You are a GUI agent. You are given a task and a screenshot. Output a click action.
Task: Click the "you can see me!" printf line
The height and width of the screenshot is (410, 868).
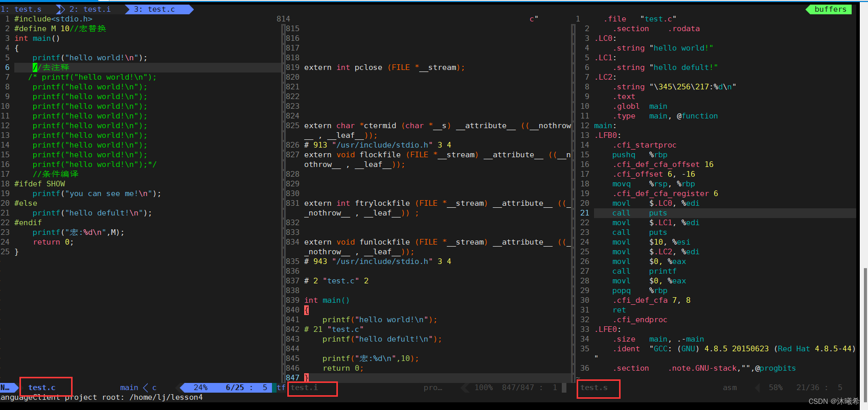tap(97, 194)
